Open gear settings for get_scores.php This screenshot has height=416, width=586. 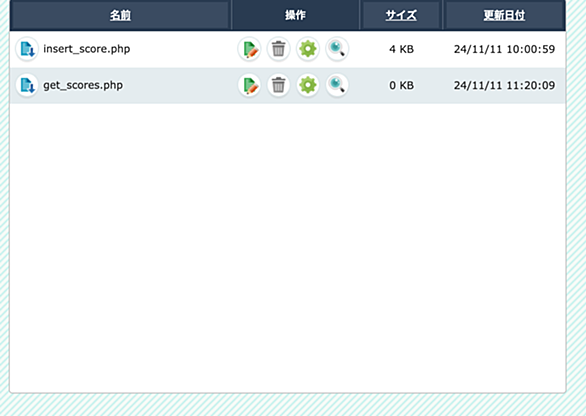pyautogui.click(x=308, y=85)
